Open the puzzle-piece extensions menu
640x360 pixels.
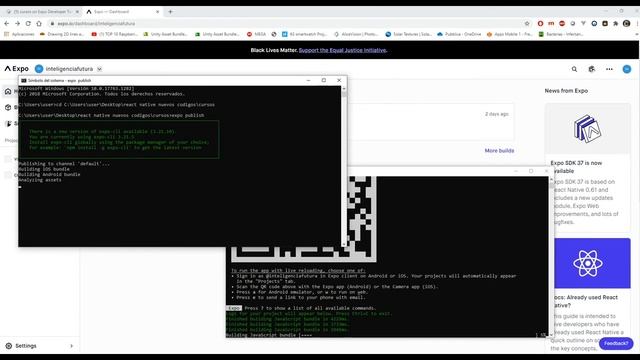(x=616, y=24)
